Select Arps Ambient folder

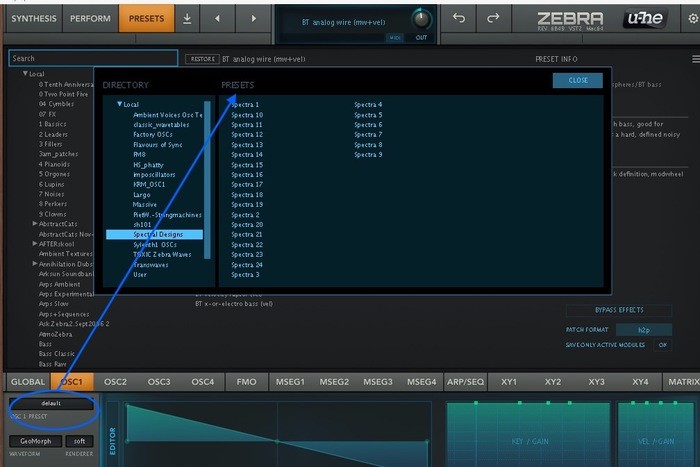coord(59,284)
